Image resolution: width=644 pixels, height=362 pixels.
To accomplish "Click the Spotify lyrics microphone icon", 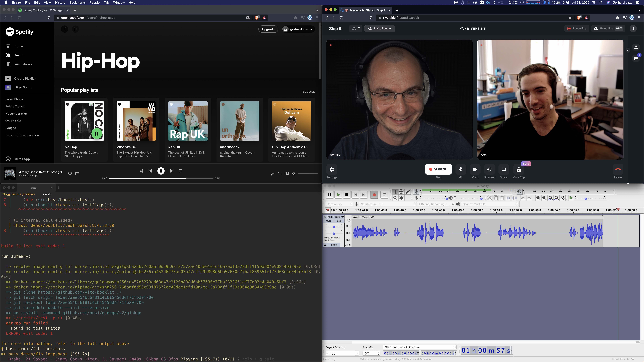I will [273, 174].
